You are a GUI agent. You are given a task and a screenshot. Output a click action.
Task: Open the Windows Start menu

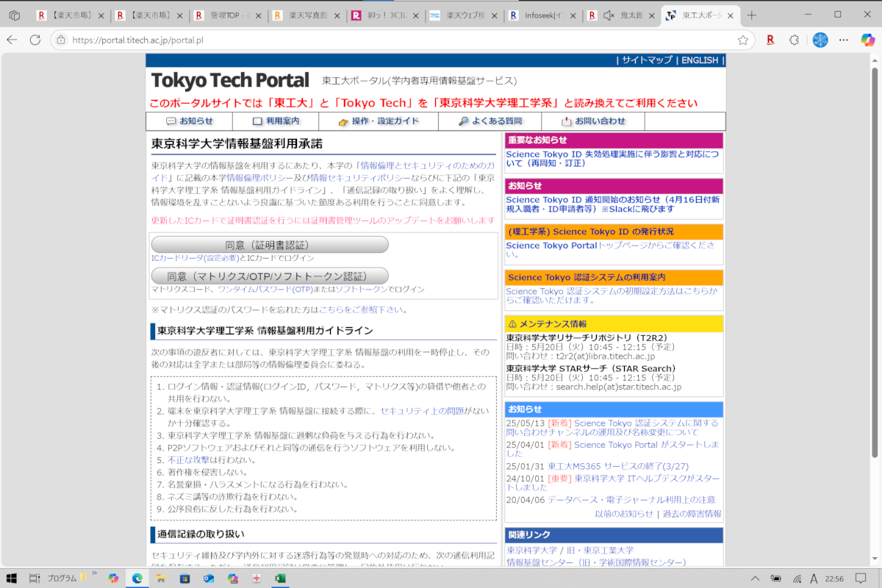12,578
